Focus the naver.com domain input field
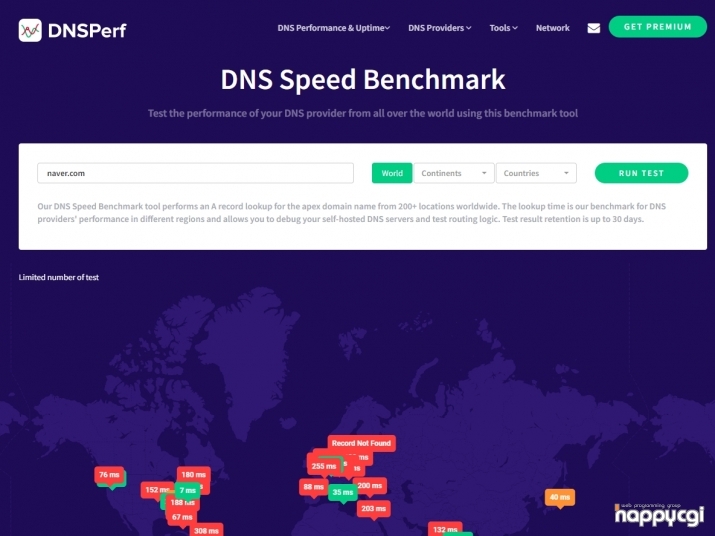 click(195, 173)
